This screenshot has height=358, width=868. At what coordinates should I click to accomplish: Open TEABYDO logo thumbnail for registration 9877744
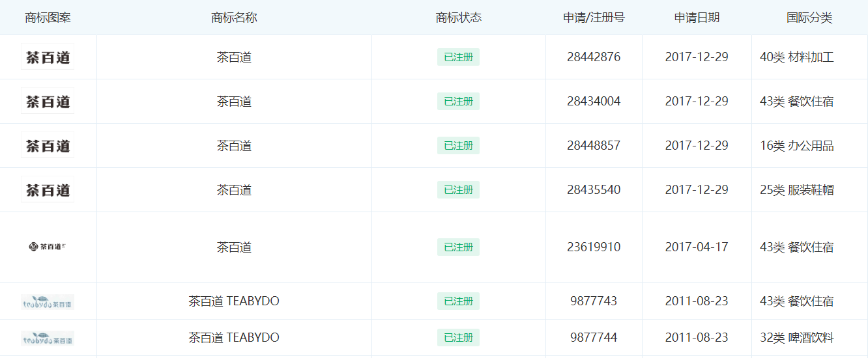click(48, 338)
